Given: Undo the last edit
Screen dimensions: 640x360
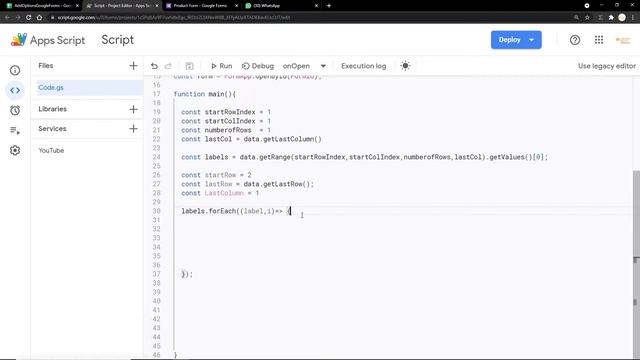Looking at the screenshot, I should 154,66.
